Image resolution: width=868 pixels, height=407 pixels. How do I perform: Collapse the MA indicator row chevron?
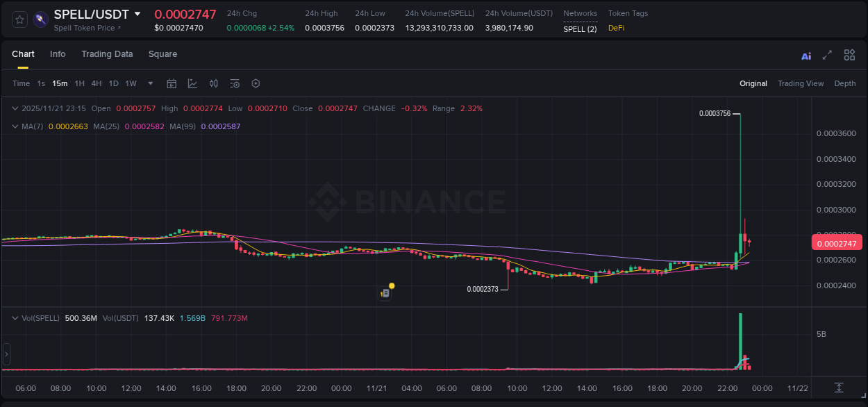[x=15, y=126]
